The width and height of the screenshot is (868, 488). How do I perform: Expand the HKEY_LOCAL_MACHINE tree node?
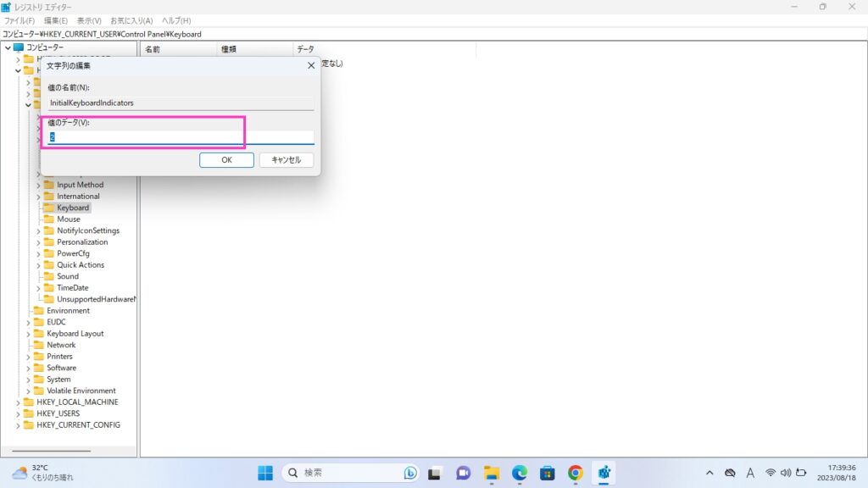(x=18, y=402)
